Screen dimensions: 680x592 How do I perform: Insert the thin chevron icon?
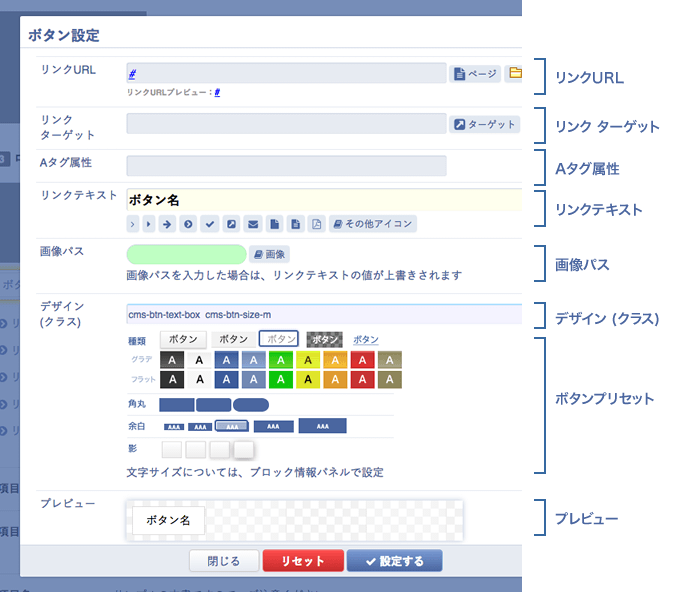click(x=134, y=224)
